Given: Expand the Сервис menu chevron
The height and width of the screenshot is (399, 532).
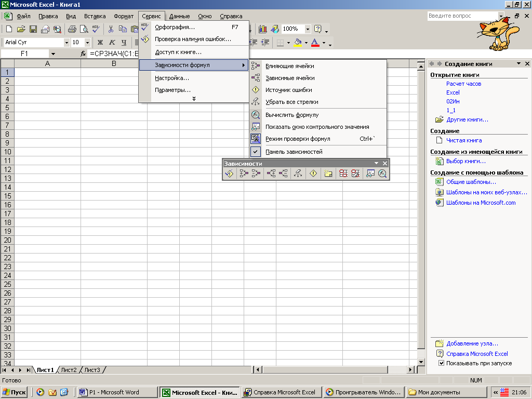Looking at the screenshot, I should point(194,99).
